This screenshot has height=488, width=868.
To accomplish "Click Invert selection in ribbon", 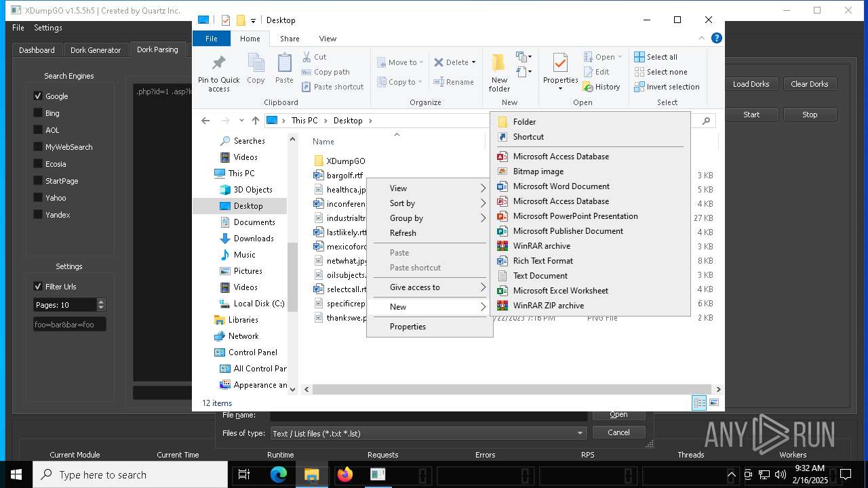I will point(667,87).
